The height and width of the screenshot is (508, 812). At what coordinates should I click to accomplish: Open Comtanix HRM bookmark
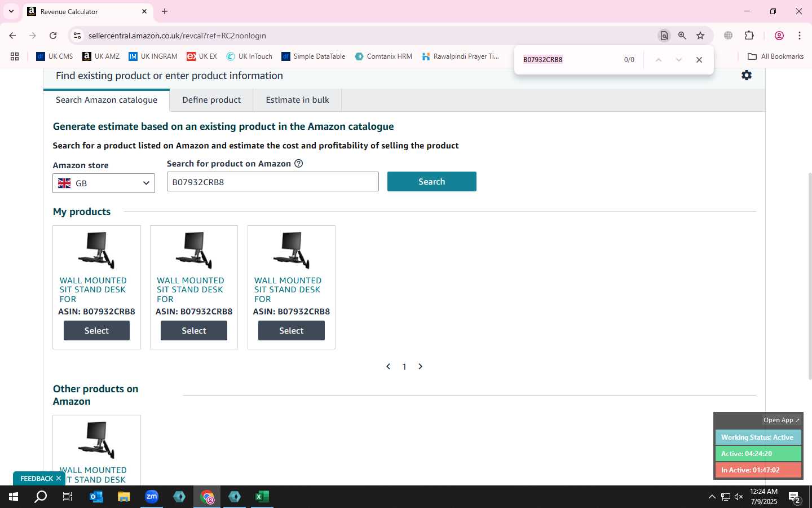[x=383, y=56]
